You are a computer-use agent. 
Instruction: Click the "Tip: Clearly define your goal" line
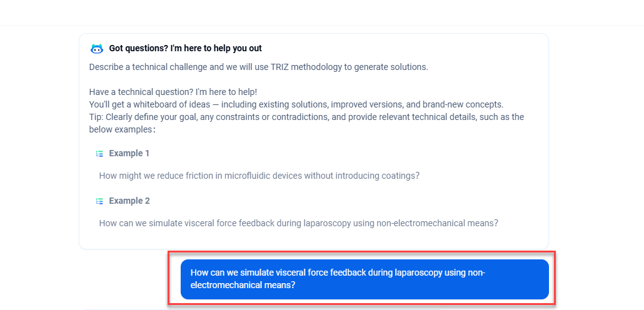click(306, 117)
